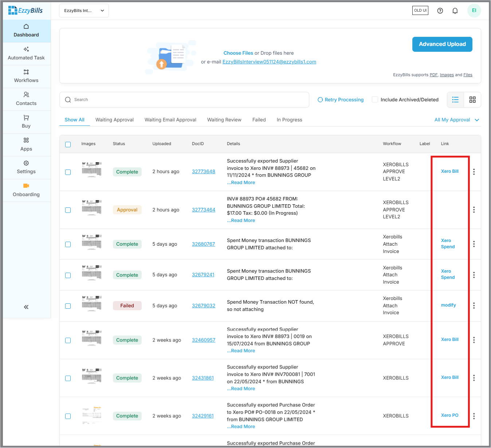The width and height of the screenshot is (491, 448).
Task: Switch to the In Progress tab
Action: [290, 120]
